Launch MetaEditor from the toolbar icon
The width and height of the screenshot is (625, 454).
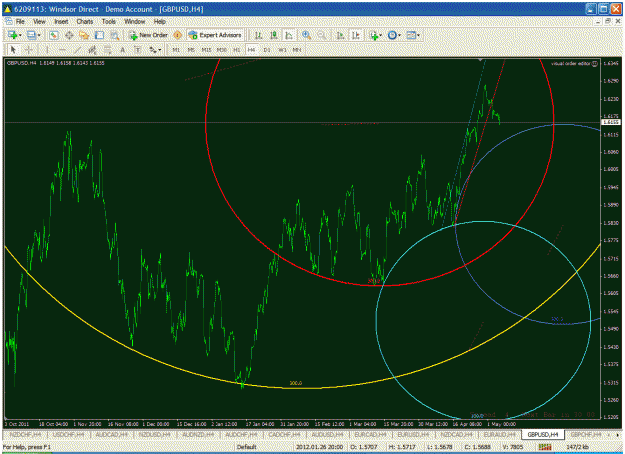coord(178,35)
